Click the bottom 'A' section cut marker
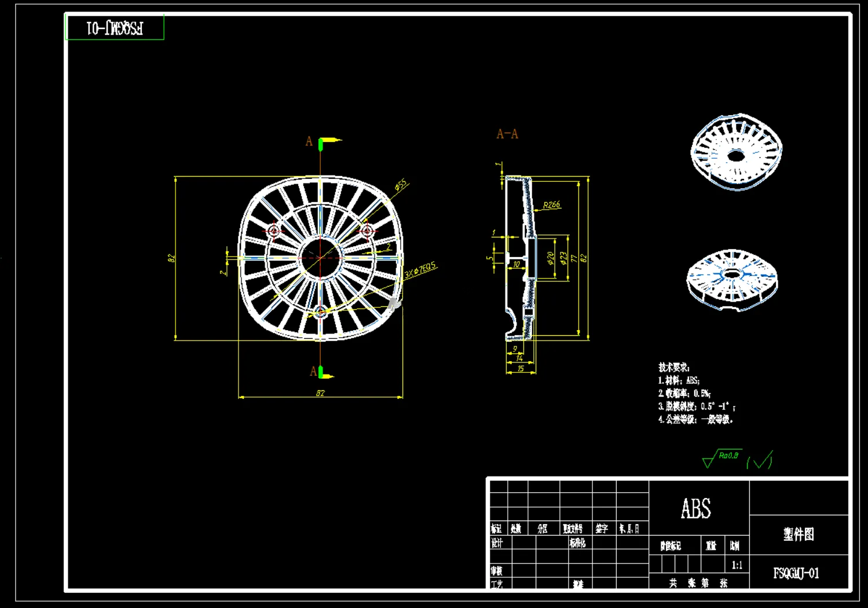868x608 pixels. click(313, 371)
